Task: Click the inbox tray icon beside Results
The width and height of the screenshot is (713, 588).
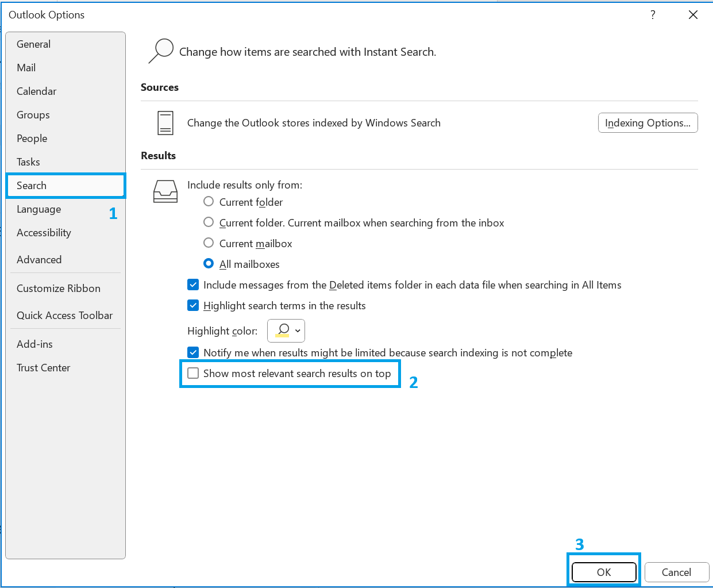Action: point(165,191)
